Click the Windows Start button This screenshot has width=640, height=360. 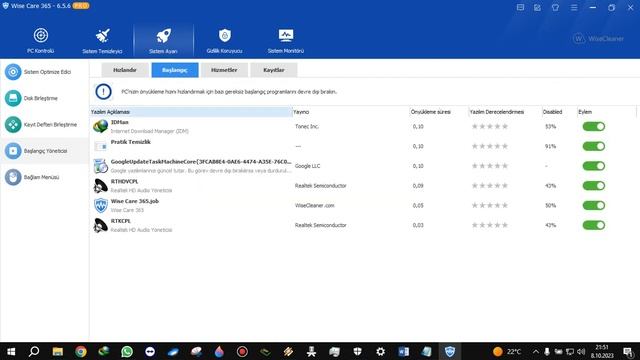[x=11, y=351]
